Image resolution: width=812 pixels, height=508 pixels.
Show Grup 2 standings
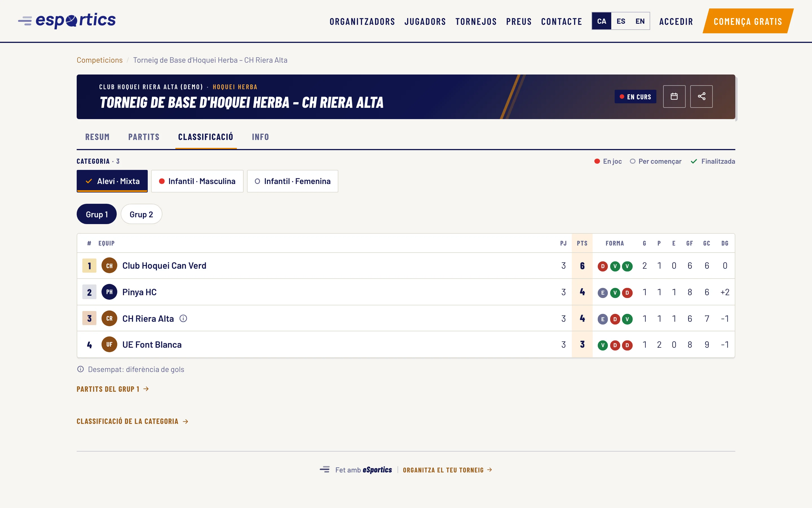point(141,214)
